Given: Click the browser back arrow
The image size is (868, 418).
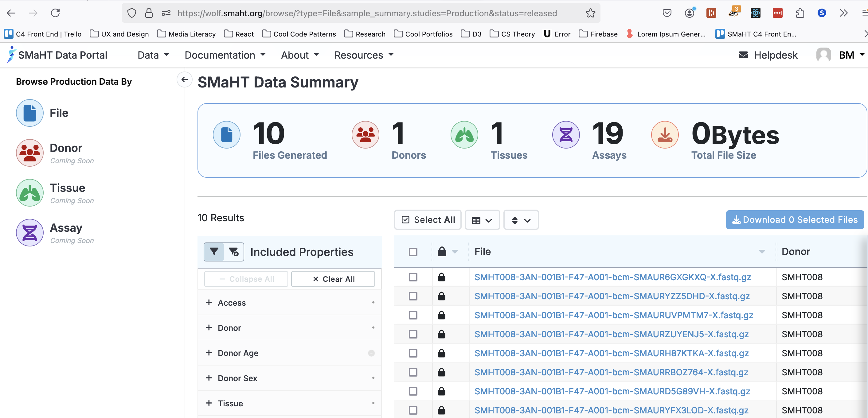Looking at the screenshot, I should tap(11, 13).
